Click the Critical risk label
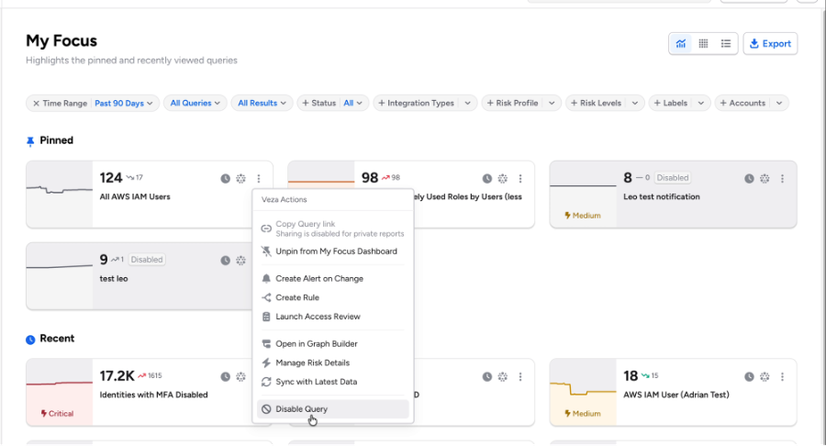826x446 pixels. pos(57,414)
